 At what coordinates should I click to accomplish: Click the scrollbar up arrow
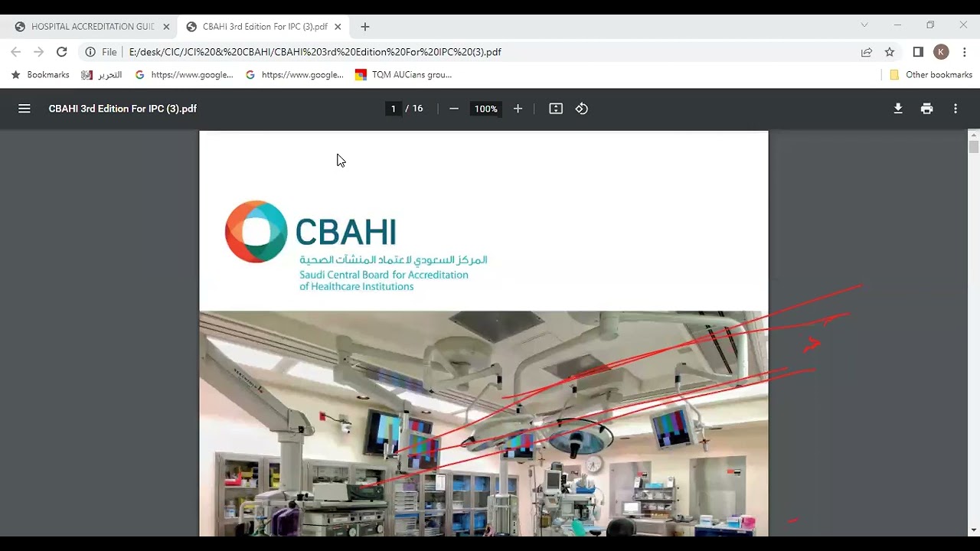point(973,135)
